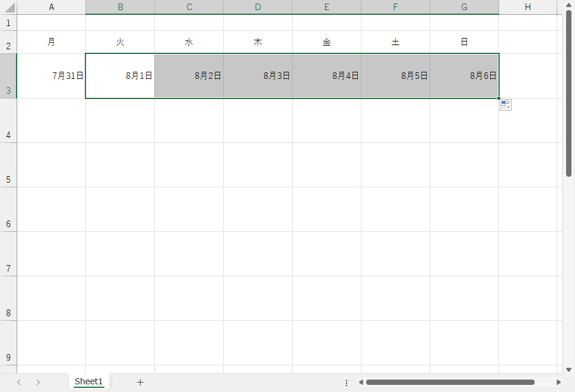Image resolution: width=575 pixels, height=392 pixels.
Task: Select row 3 header
Action: coord(8,76)
